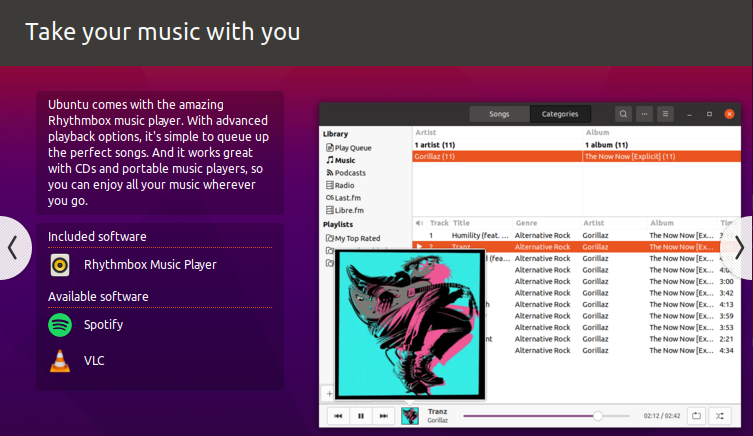Image resolution: width=753 pixels, height=436 pixels.
Task: Click the Spotify logo icon
Action: 61,325
